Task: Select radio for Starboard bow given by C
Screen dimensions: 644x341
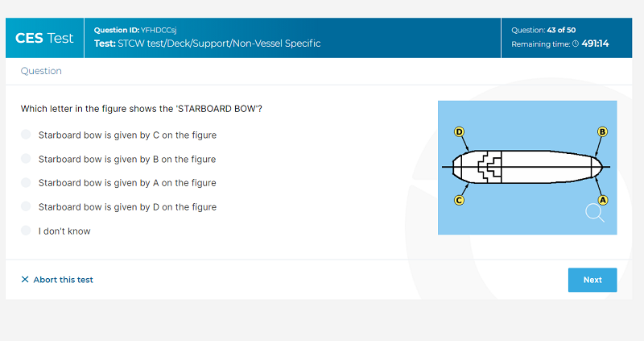Action: point(26,135)
